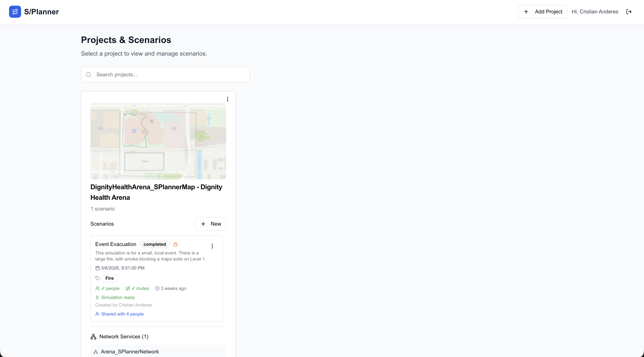Click the clock icon beside 3 weeks ago

[x=157, y=288]
